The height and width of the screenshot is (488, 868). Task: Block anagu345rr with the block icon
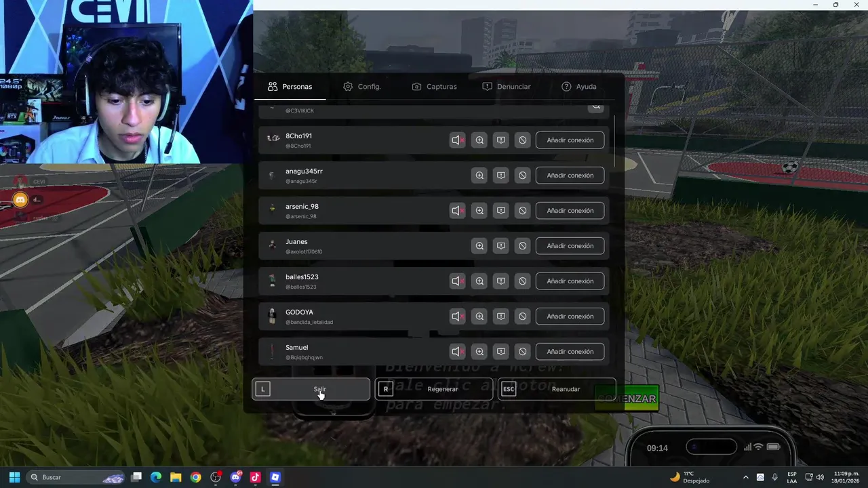tap(523, 176)
